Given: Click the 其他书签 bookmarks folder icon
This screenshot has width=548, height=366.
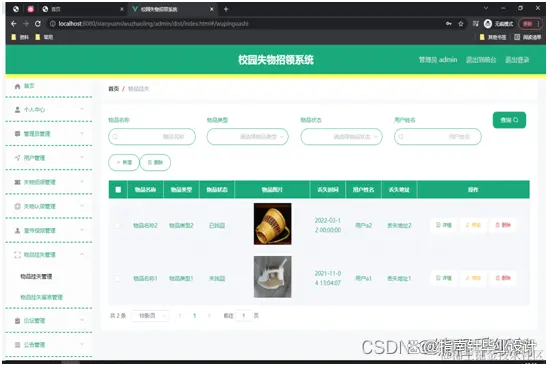Looking at the screenshot, I should coord(482,37).
